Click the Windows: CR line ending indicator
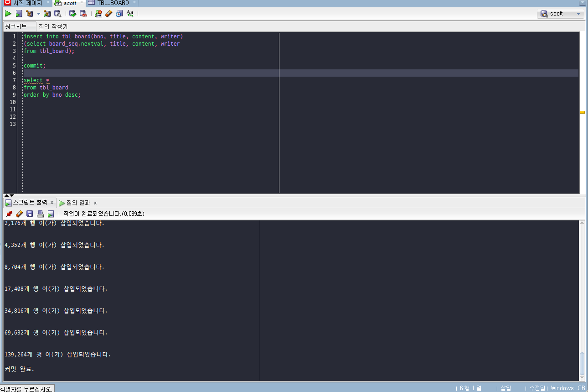This screenshot has width=588, height=392. (x=568, y=388)
